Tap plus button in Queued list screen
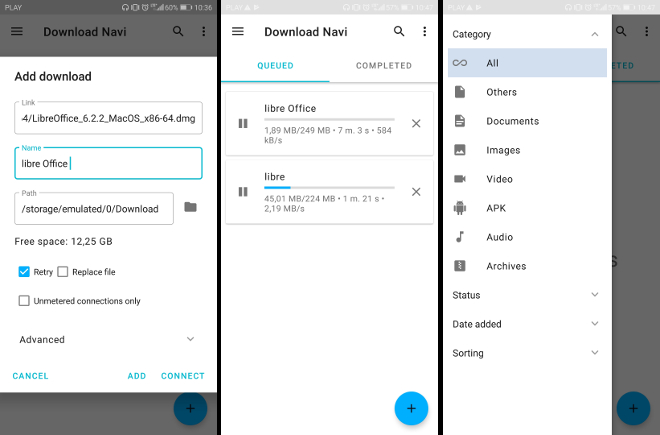The height and width of the screenshot is (435, 660). [x=411, y=408]
